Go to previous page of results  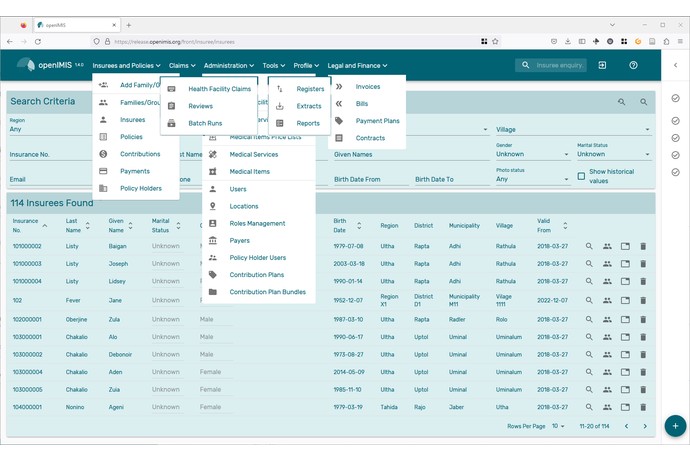626,426
